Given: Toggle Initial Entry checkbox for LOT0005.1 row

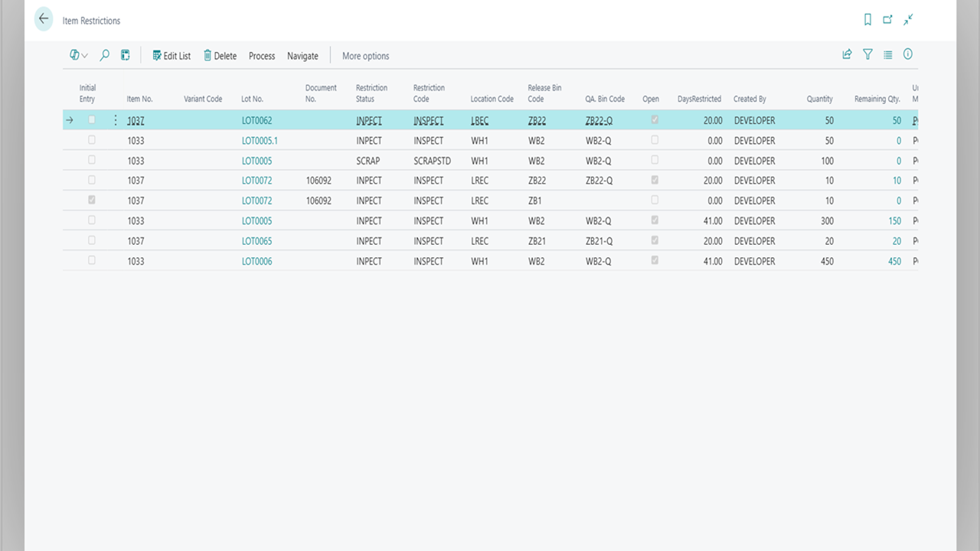Looking at the screenshot, I should point(92,140).
